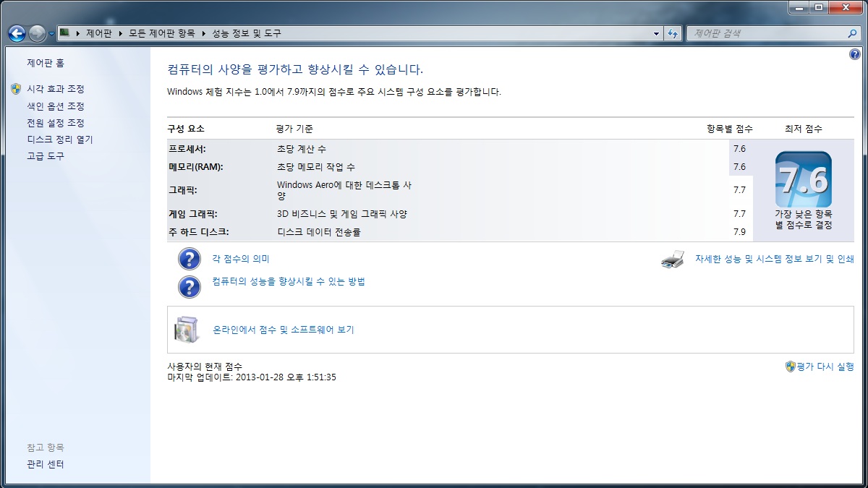The image size is (868, 488).
Task: Open 전원 설정 조정 link
Action: click(x=56, y=123)
